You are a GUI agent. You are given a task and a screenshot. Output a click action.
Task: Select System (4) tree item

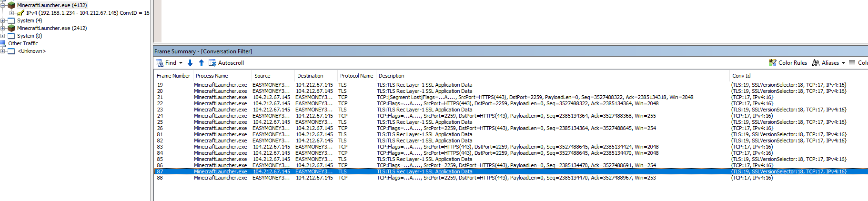tap(30, 20)
